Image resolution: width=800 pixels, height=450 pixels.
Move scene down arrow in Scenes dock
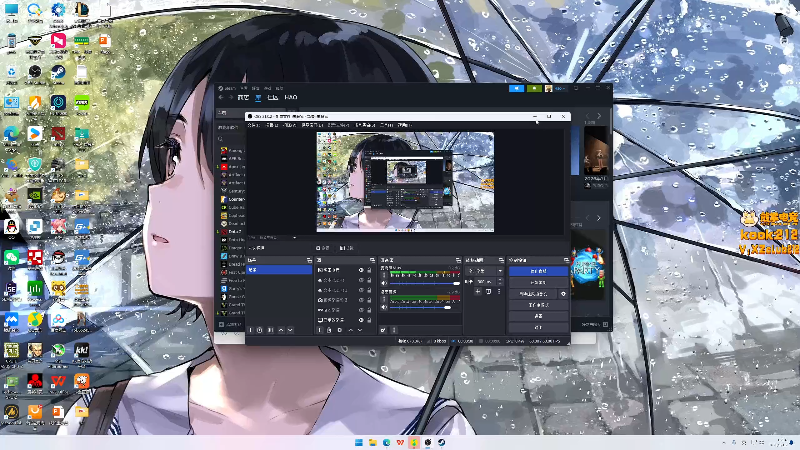290,330
